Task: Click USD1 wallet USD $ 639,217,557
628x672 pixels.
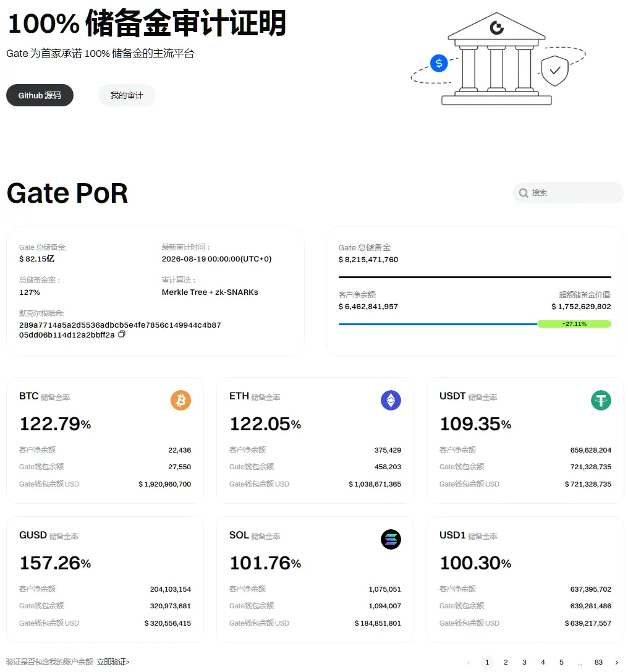Action: point(588,623)
